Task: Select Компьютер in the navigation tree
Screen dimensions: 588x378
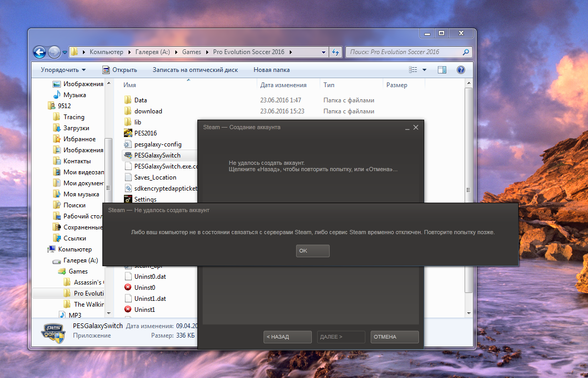Action: click(75, 249)
